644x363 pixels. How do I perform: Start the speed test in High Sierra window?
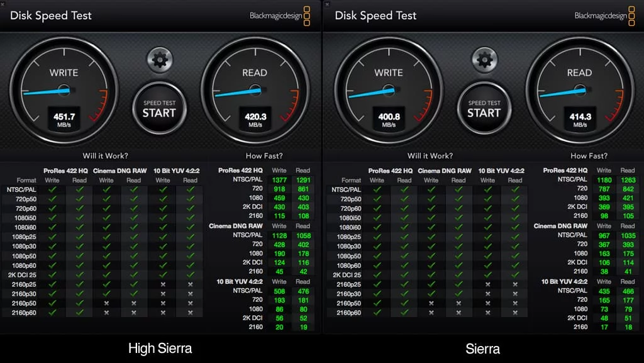[159, 109]
